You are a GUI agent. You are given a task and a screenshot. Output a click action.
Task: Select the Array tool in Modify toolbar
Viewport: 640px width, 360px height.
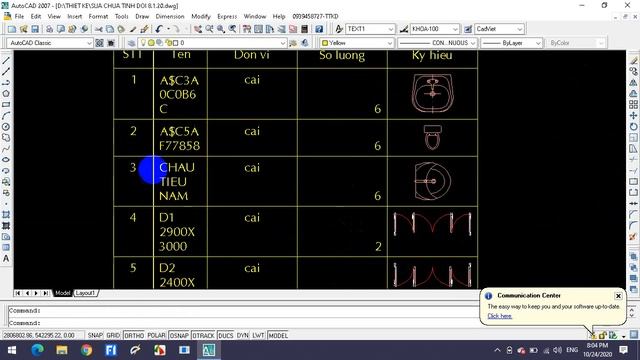633,104
